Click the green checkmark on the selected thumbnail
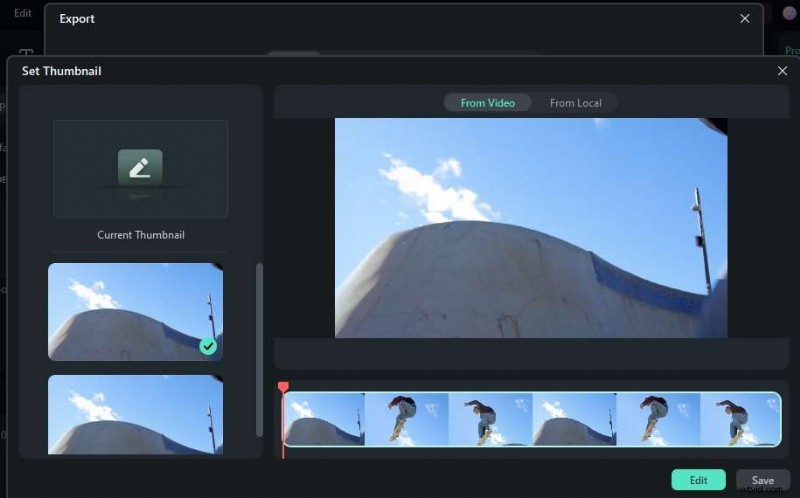 tap(208, 346)
